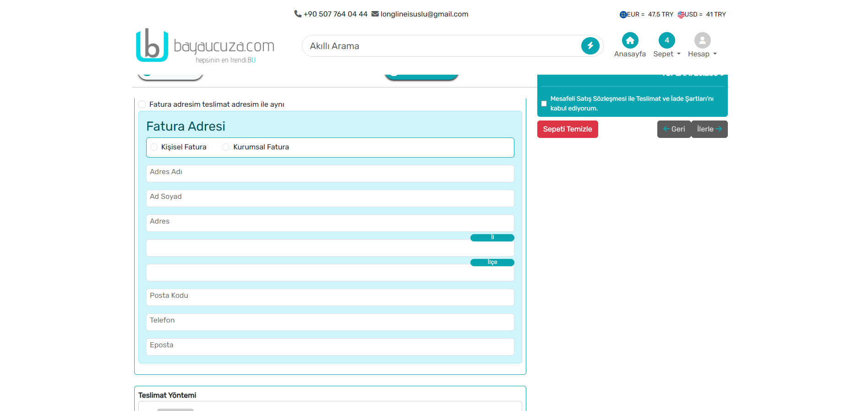Accept the Mesafeli Satış Sözleşmesi checkbox
This screenshot has width=868, height=411.
click(x=544, y=104)
